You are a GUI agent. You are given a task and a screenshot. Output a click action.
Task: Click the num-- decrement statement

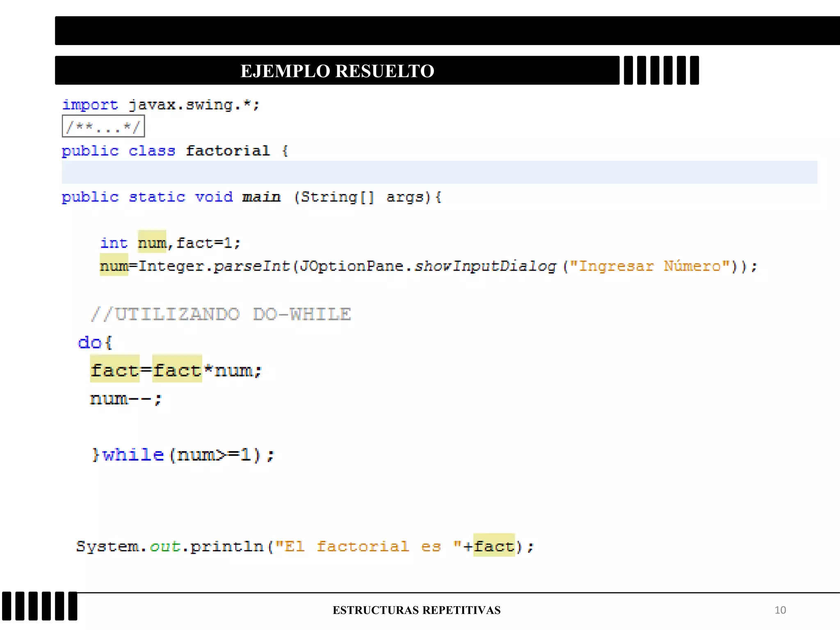[126, 399]
